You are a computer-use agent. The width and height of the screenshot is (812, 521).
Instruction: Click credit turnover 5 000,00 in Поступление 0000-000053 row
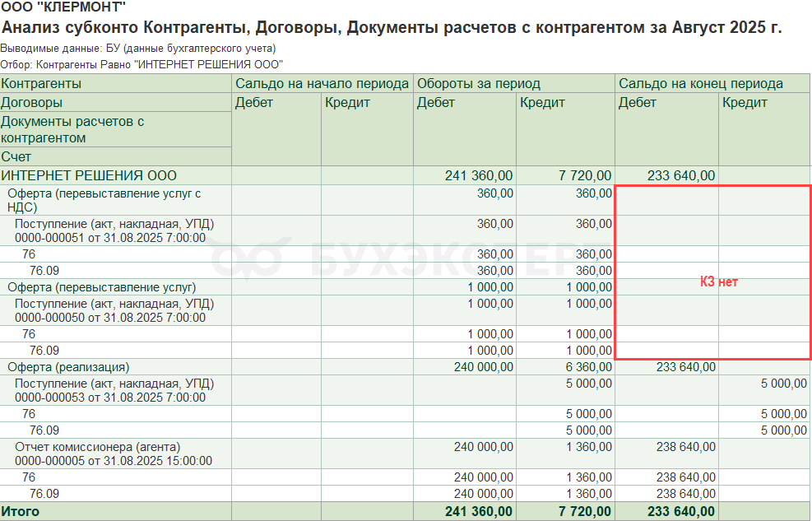pyautogui.click(x=589, y=384)
